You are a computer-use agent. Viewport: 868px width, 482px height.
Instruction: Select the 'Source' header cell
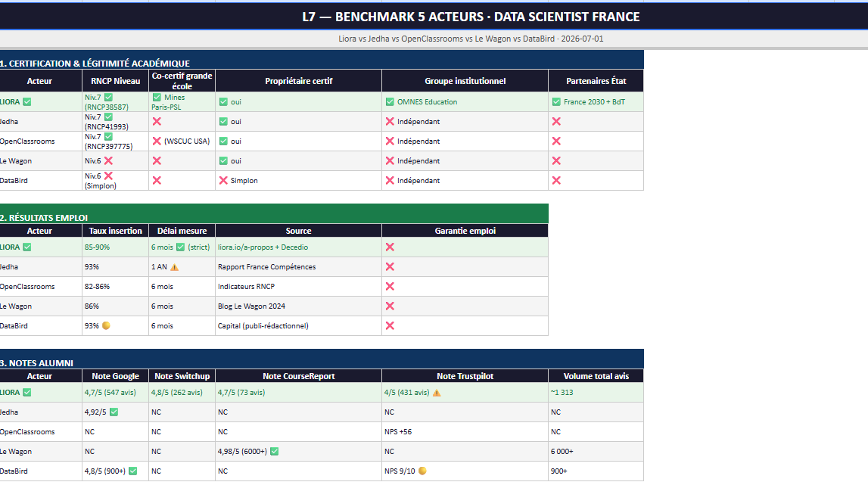coord(298,231)
